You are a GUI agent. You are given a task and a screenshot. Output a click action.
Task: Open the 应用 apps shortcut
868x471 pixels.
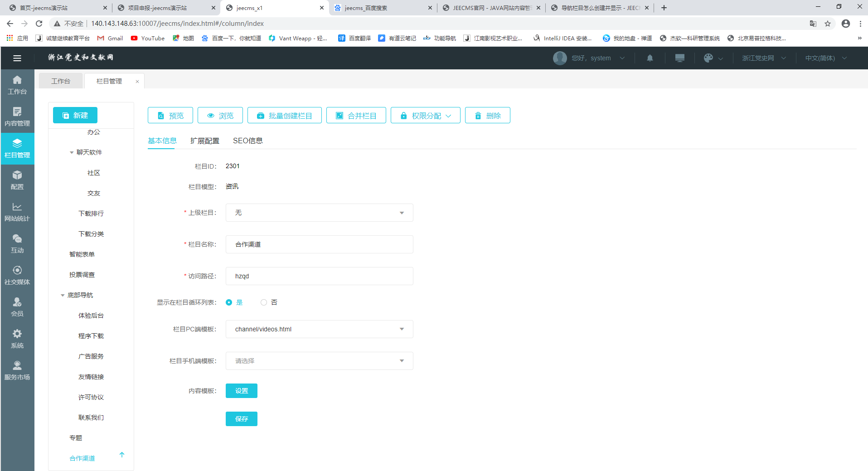[17, 38]
